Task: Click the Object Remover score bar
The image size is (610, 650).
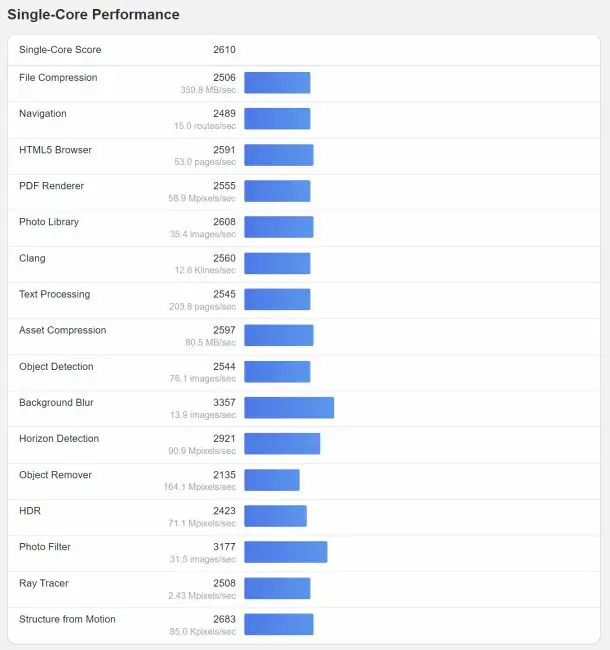Action: click(x=272, y=480)
